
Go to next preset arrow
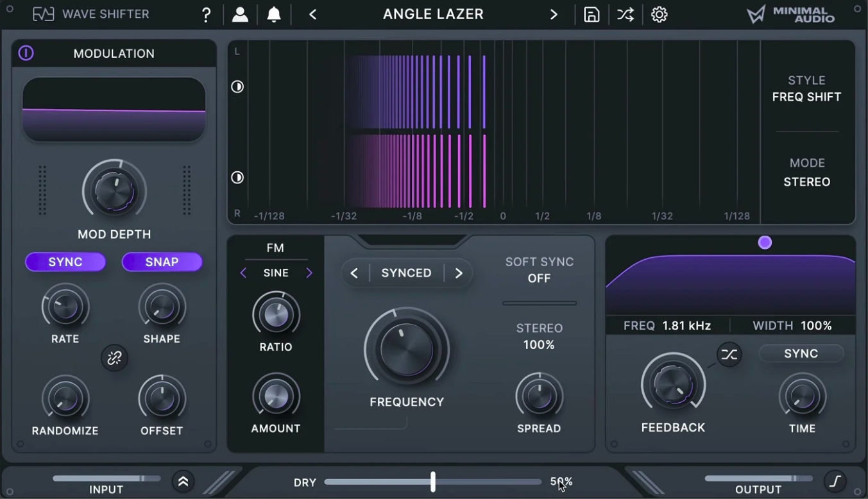click(x=554, y=15)
